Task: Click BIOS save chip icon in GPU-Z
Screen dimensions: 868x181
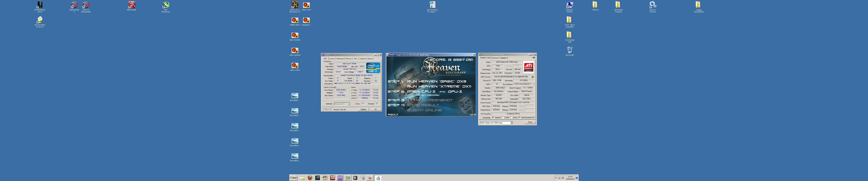Action: click(533, 77)
